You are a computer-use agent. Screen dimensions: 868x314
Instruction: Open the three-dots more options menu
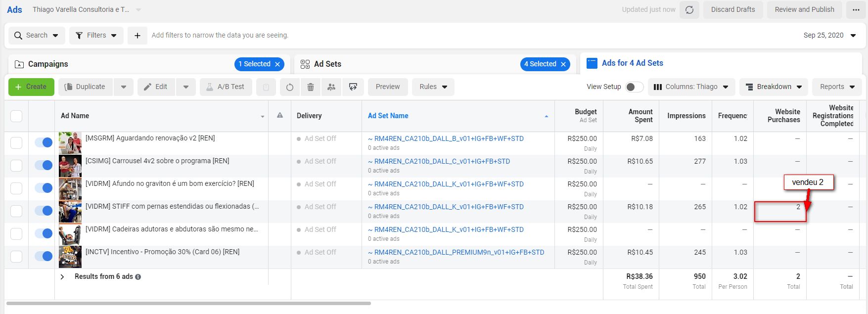tap(856, 10)
